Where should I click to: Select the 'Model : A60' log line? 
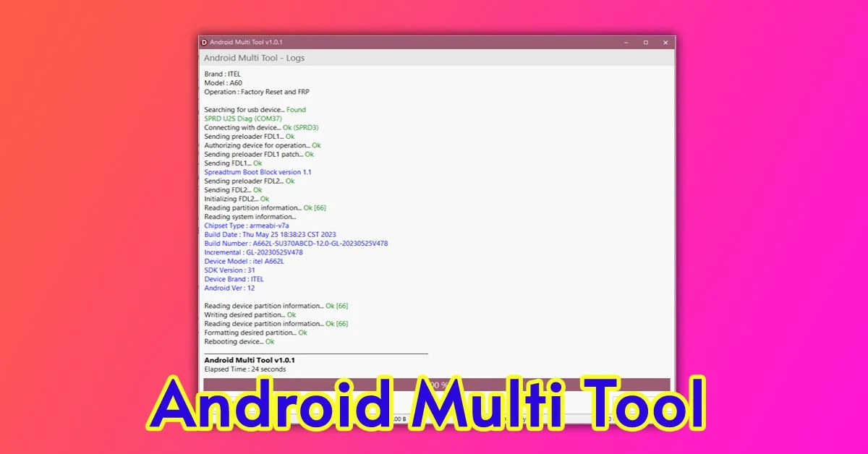click(x=224, y=83)
